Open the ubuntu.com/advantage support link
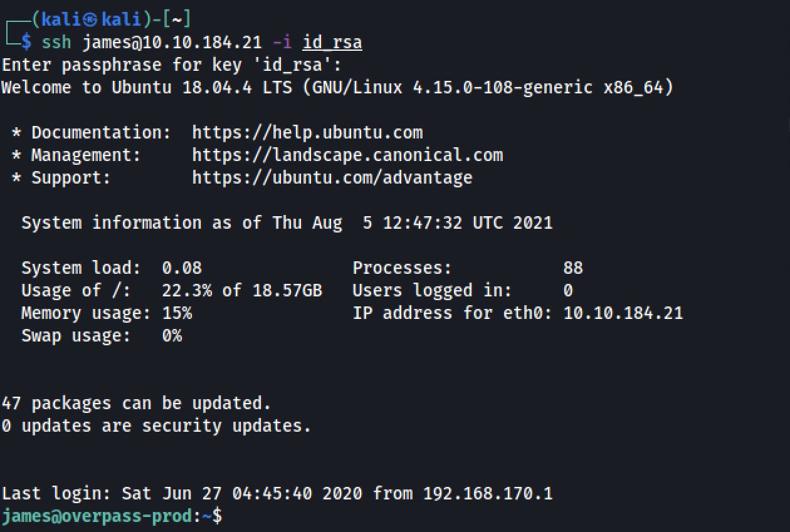The width and height of the screenshot is (790, 532). pyautogui.click(x=332, y=178)
